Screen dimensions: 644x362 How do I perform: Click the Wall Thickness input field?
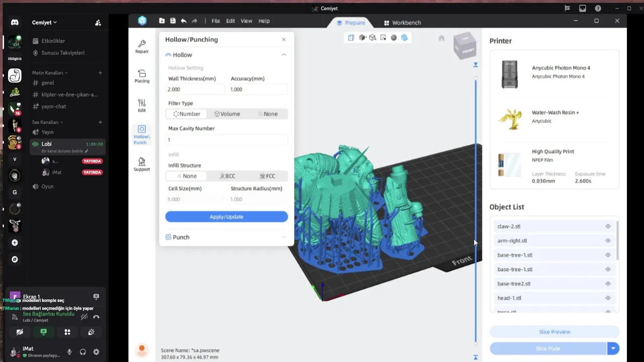tap(195, 89)
